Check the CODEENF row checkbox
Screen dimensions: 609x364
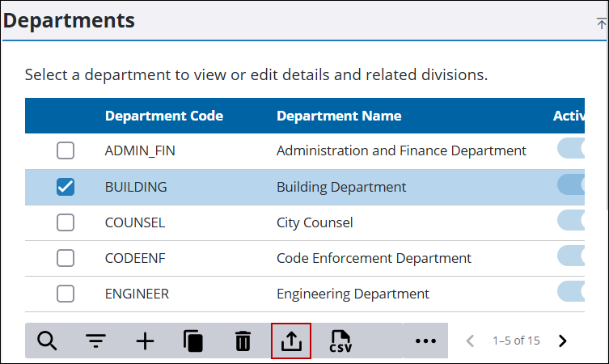[66, 258]
